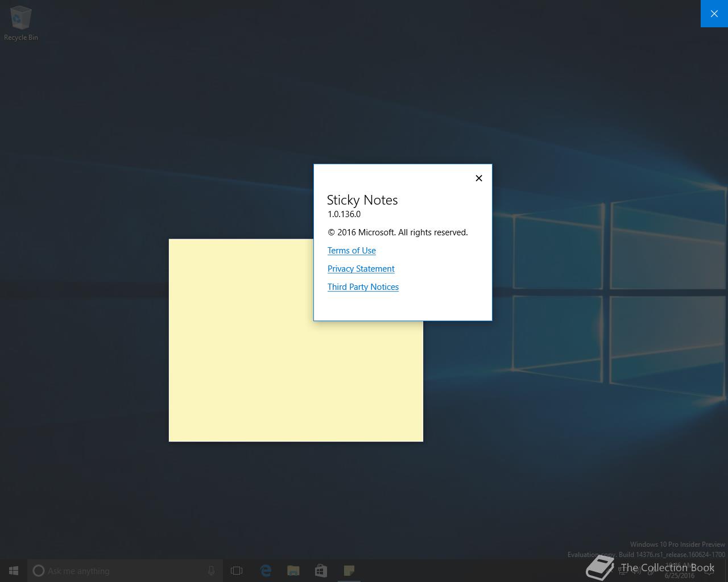728x582 pixels.
Task: Open the Terms of Use link
Action: click(351, 251)
